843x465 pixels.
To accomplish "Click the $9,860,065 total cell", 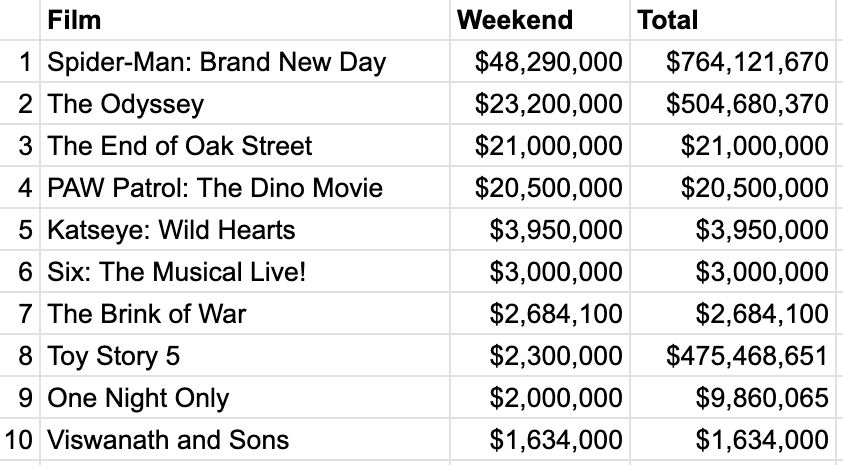I will 732,397.
